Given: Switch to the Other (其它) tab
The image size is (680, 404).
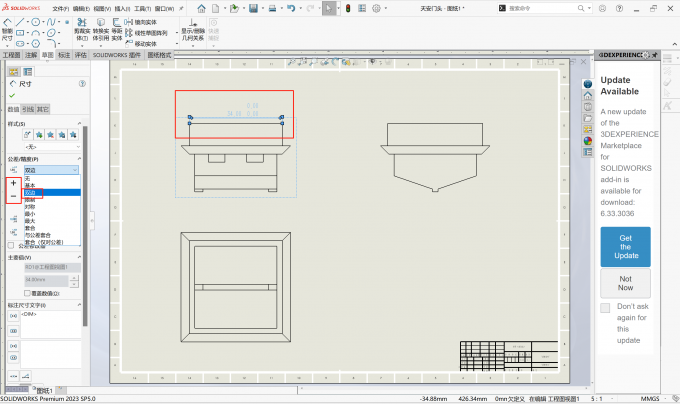Looking at the screenshot, I should [x=42, y=109].
